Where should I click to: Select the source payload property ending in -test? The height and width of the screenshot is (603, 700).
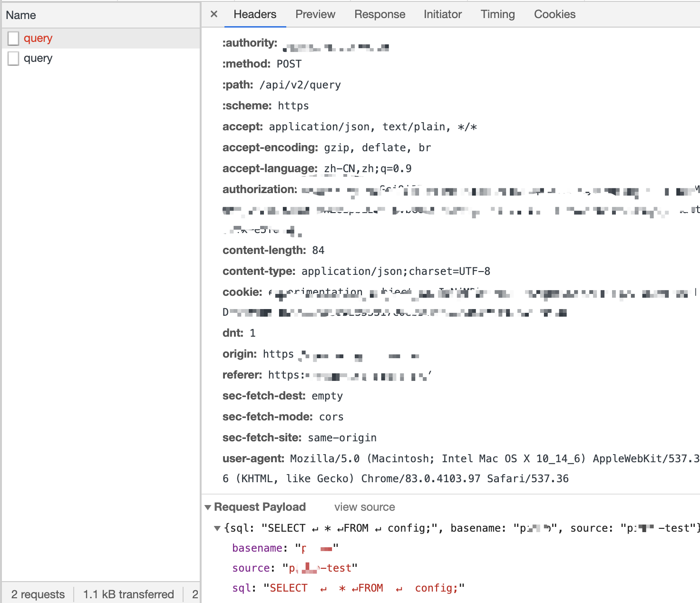point(295,568)
